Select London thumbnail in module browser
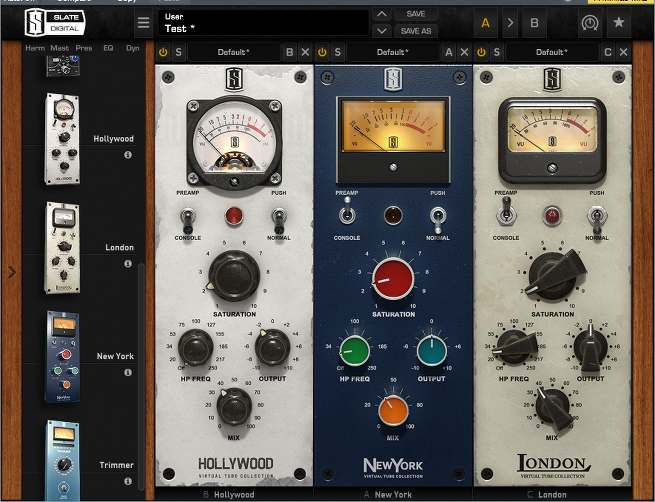 (x=62, y=248)
